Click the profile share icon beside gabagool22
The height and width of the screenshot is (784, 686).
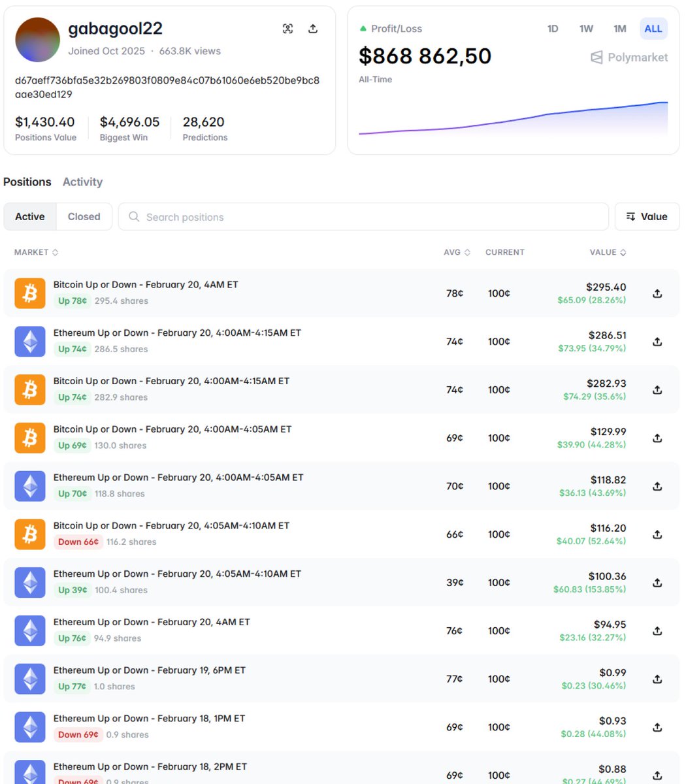click(313, 29)
